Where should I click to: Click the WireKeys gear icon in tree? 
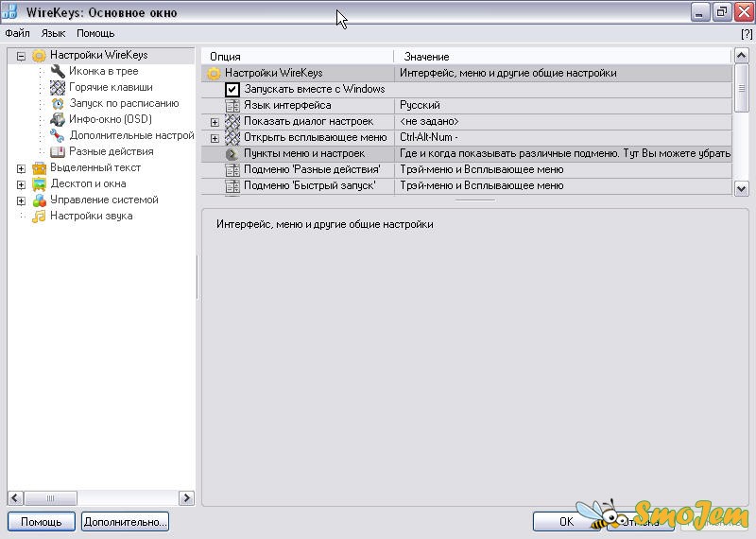point(39,56)
